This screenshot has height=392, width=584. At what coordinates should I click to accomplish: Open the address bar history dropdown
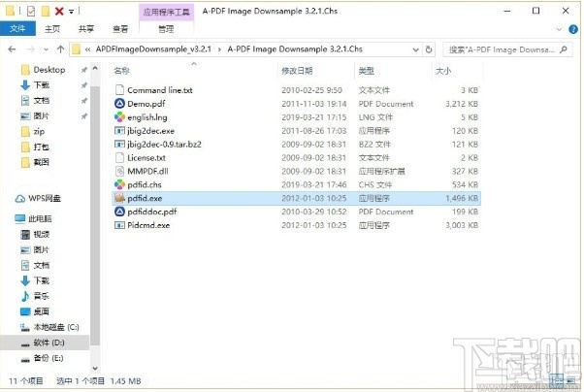pyautogui.click(x=415, y=49)
